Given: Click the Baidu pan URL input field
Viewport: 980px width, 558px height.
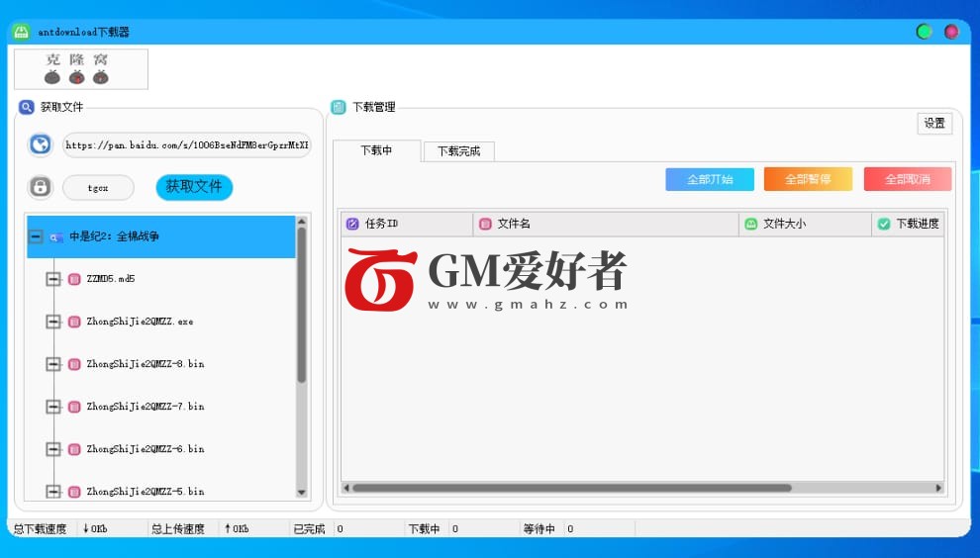Looking at the screenshot, I should [187, 145].
